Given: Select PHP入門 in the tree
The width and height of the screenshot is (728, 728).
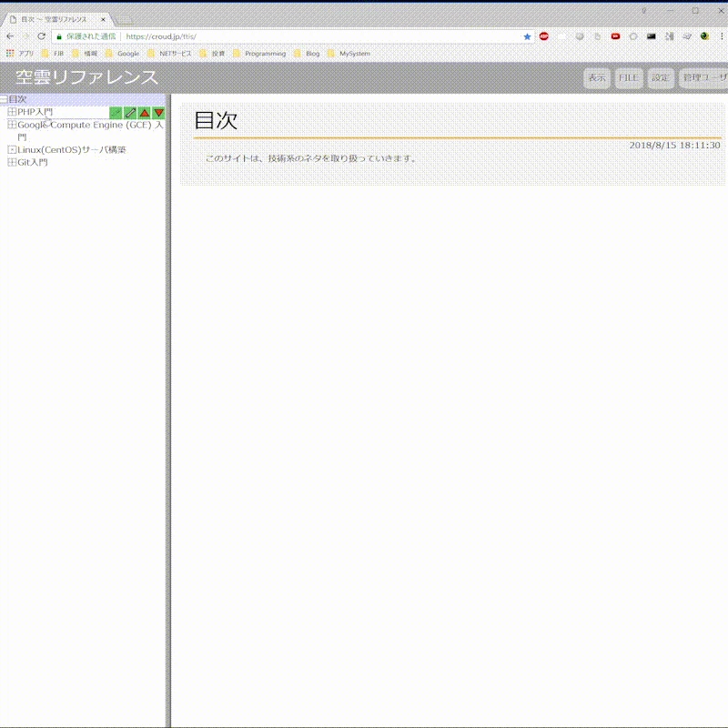Looking at the screenshot, I should pos(35,112).
